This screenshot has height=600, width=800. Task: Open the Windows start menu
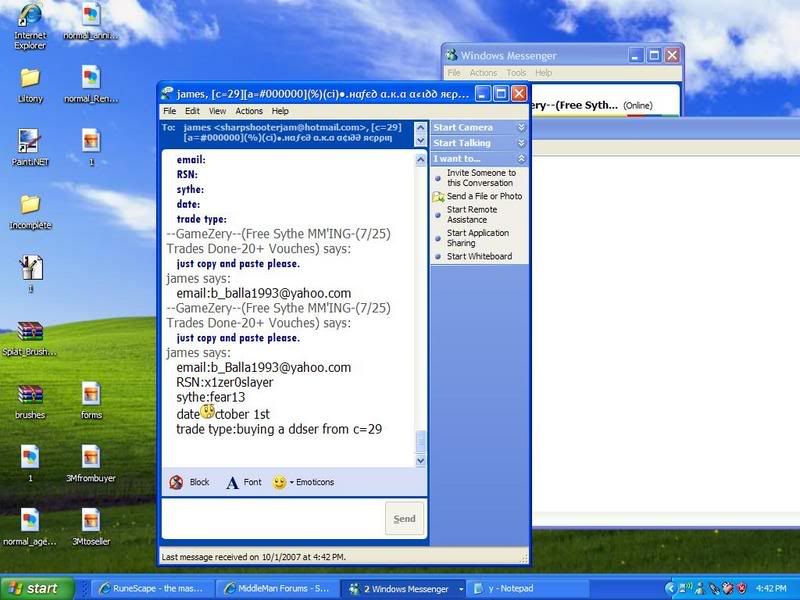(x=37, y=588)
